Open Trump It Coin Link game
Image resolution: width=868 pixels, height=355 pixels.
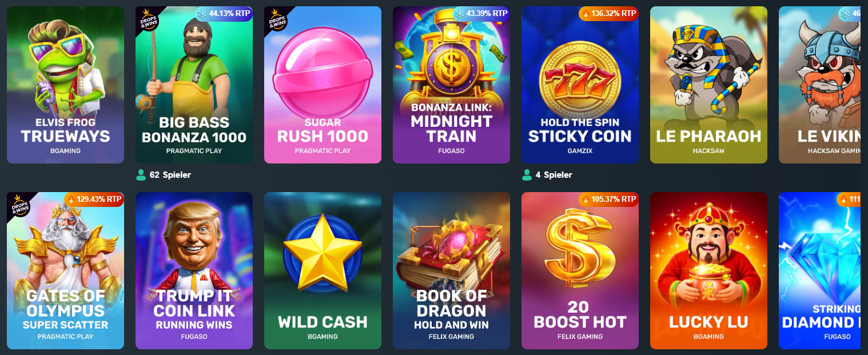coord(194,270)
